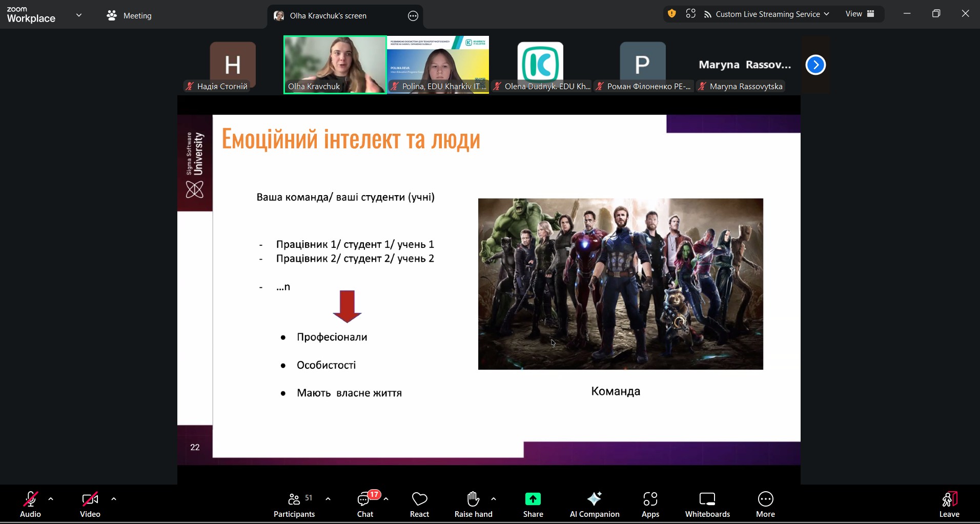Open Custom Live Streaming Service dropdown
Viewport: 980px width, 524px height.
(767, 14)
